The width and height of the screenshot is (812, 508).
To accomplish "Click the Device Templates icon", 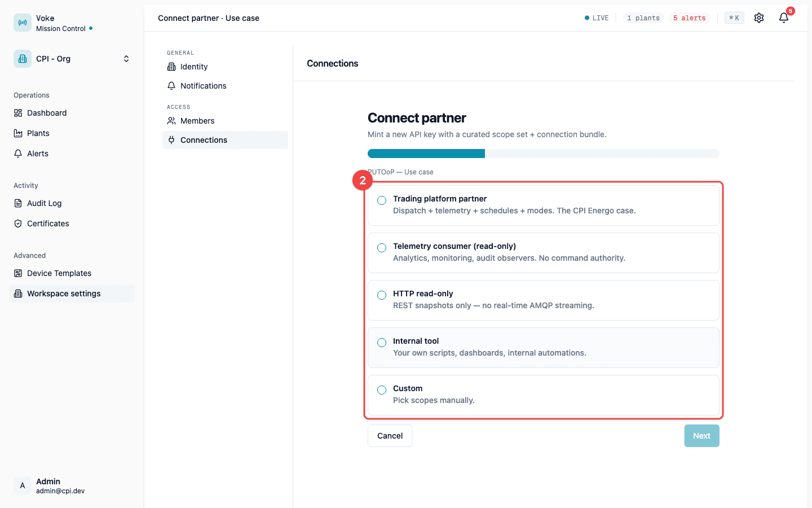I will (x=18, y=273).
